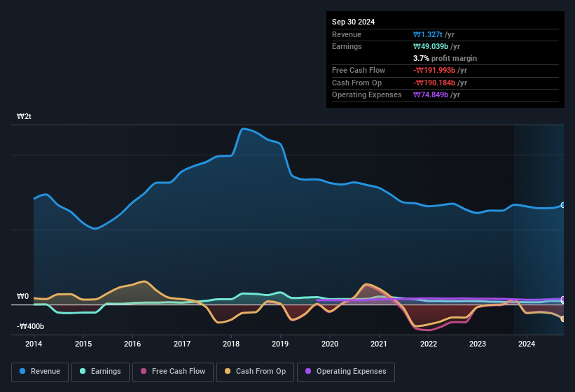Click the -₩190.184b cash from op value
The width and height of the screenshot is (575, 392).
[x=434, y=83]
